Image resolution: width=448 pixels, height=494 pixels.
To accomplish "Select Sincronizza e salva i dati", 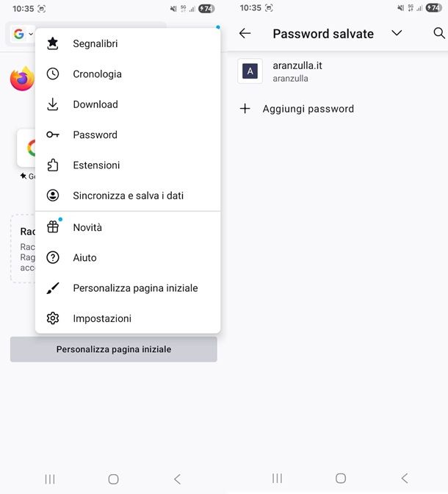I will pos(128,196).
